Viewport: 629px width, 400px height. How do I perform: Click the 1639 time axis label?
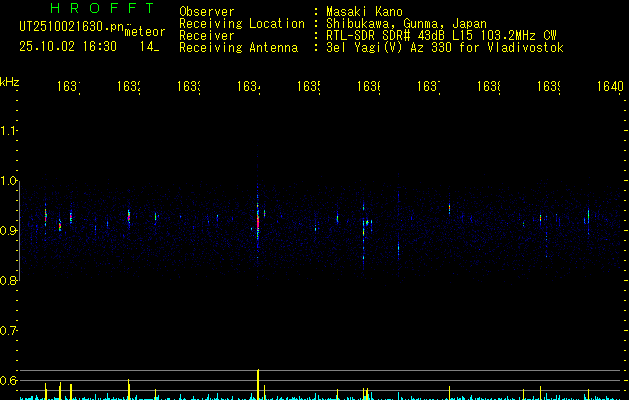549,86
